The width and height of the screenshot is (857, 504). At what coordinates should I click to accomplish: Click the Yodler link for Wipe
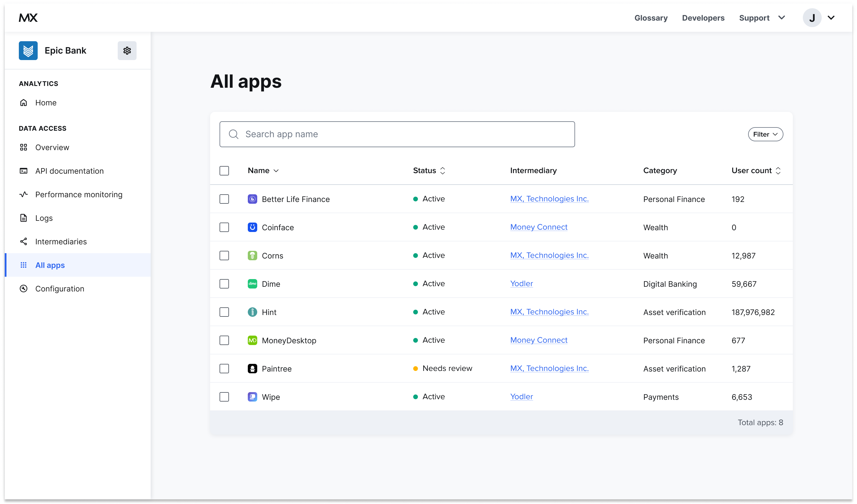tap(521, 397)
